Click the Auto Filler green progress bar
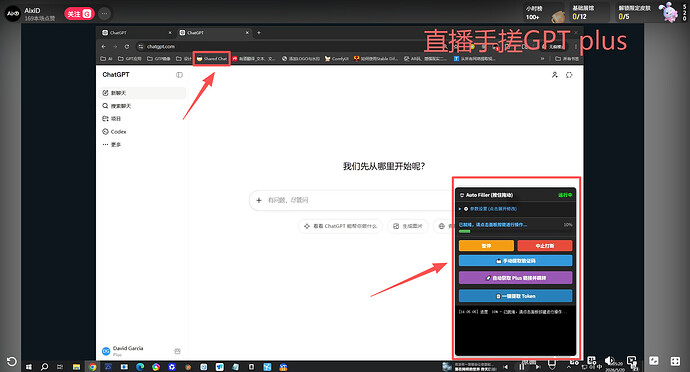 point(464,231)
